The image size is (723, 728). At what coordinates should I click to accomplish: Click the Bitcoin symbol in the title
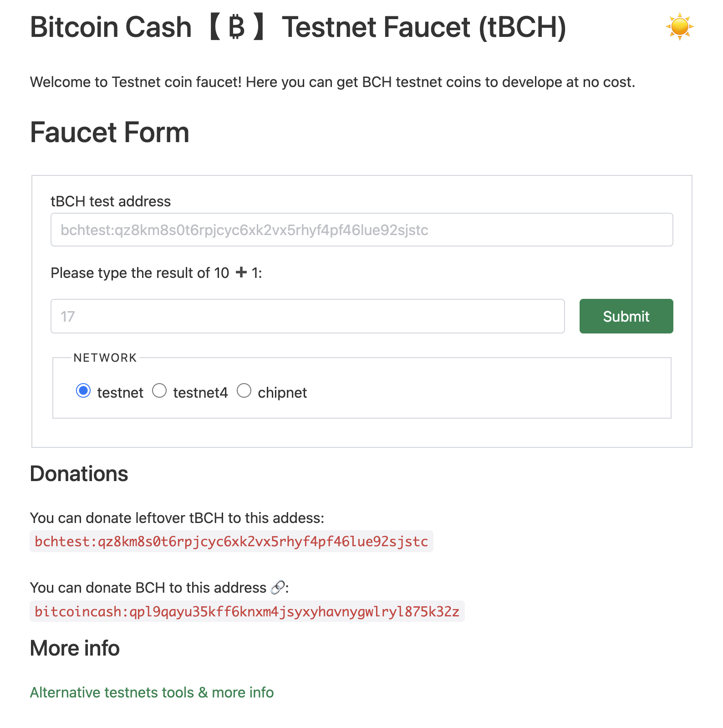[x=236, y=27]
